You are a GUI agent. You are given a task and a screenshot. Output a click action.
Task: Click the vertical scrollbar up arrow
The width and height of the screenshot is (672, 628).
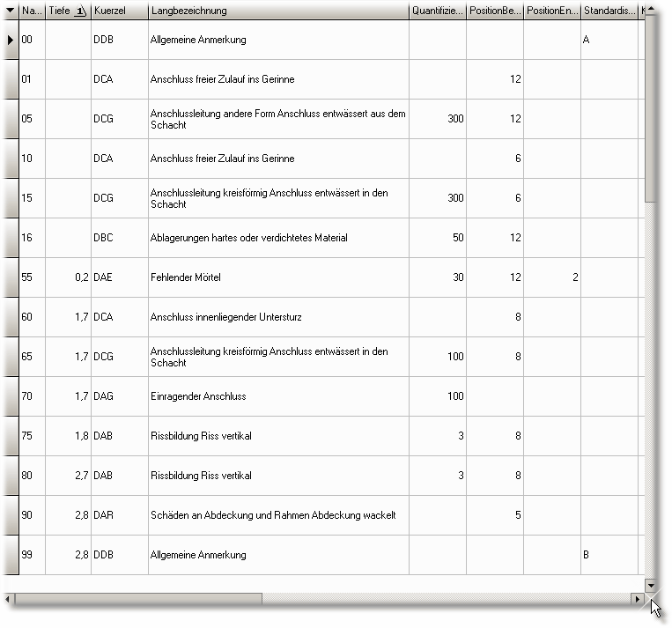(651, 9)
